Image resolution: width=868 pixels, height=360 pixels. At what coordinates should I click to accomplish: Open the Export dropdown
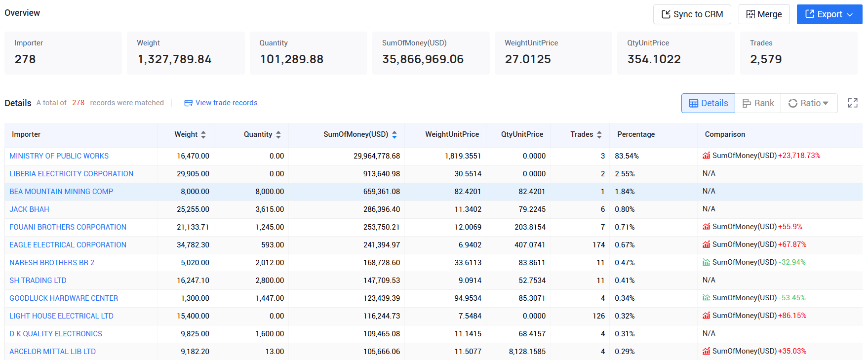(x=829, y=14)
